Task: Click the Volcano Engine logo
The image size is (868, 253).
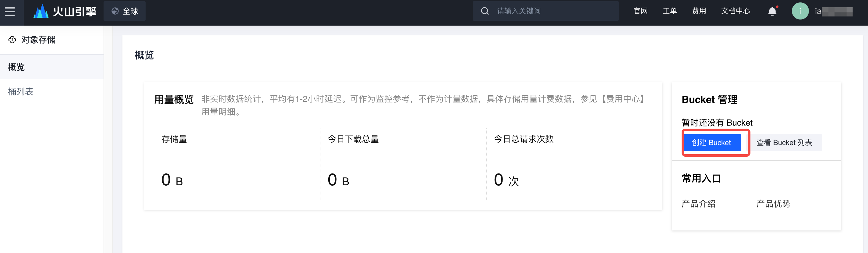Action: point(65,12)
